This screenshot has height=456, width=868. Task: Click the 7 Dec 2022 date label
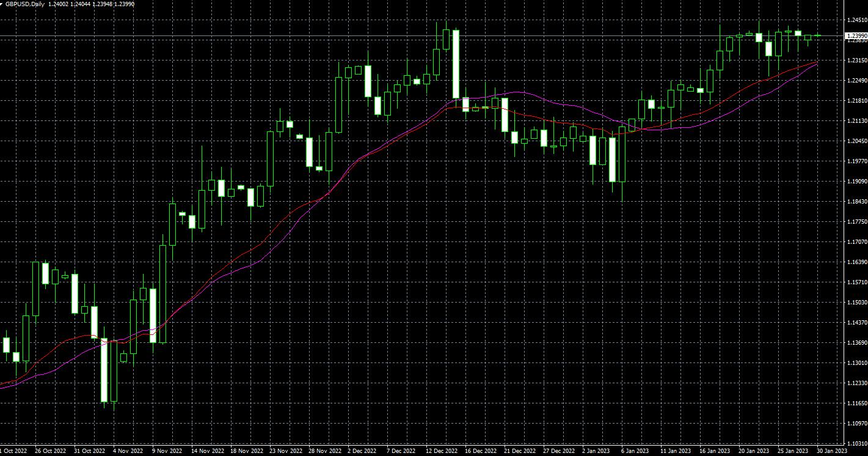[x=403, y=451]
